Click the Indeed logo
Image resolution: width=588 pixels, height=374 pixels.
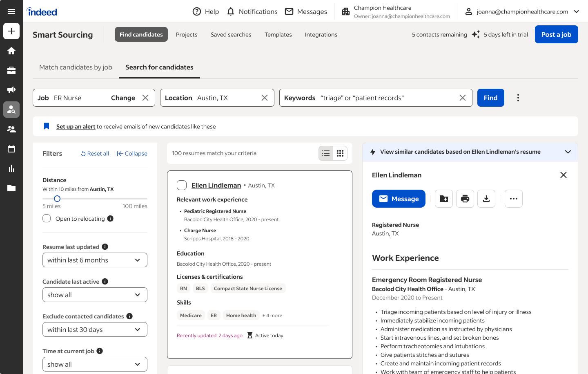(42, 12)
